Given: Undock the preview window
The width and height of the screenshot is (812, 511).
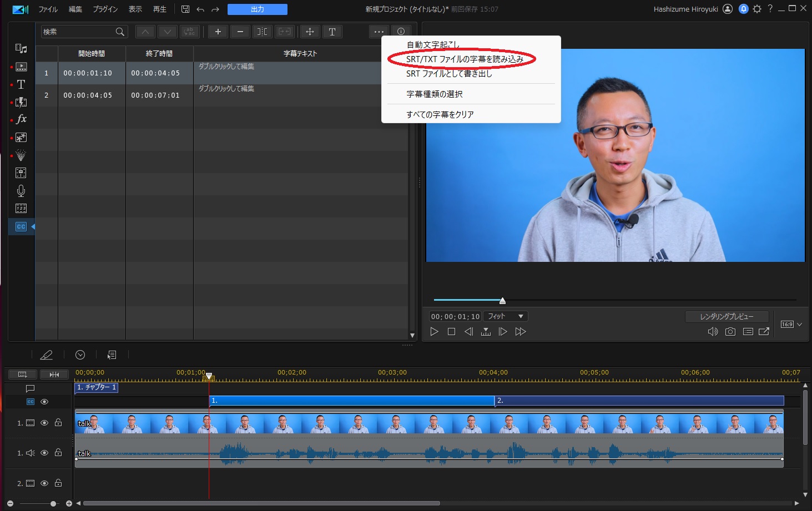Looking at the screenshot, I should pyautogui.click(x=764, y=332).
